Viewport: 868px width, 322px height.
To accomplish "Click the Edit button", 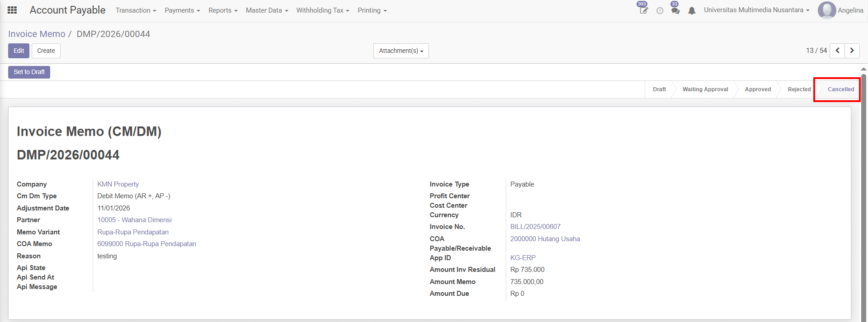I will pos(19,51).
